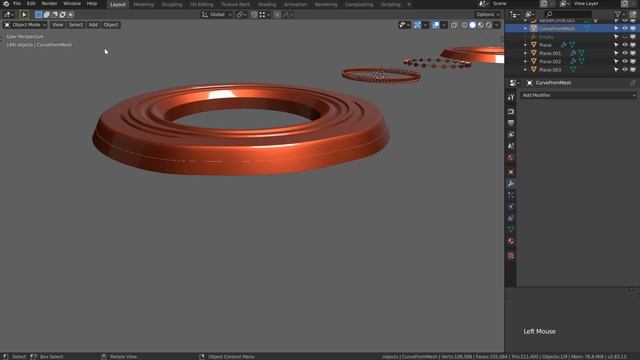
Task: Open the viewport View menu
Action: pos(58,25)
